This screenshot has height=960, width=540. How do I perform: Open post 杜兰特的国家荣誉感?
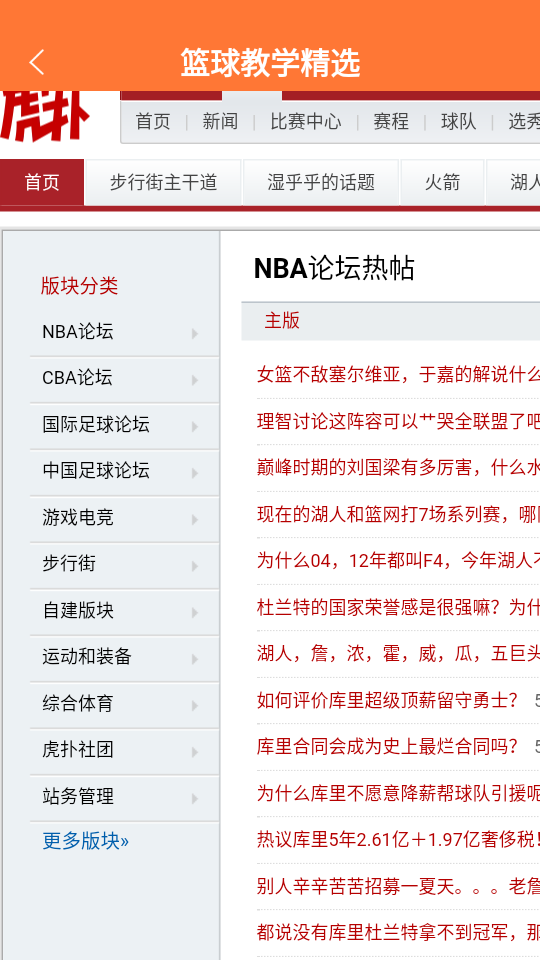point(398,607)
